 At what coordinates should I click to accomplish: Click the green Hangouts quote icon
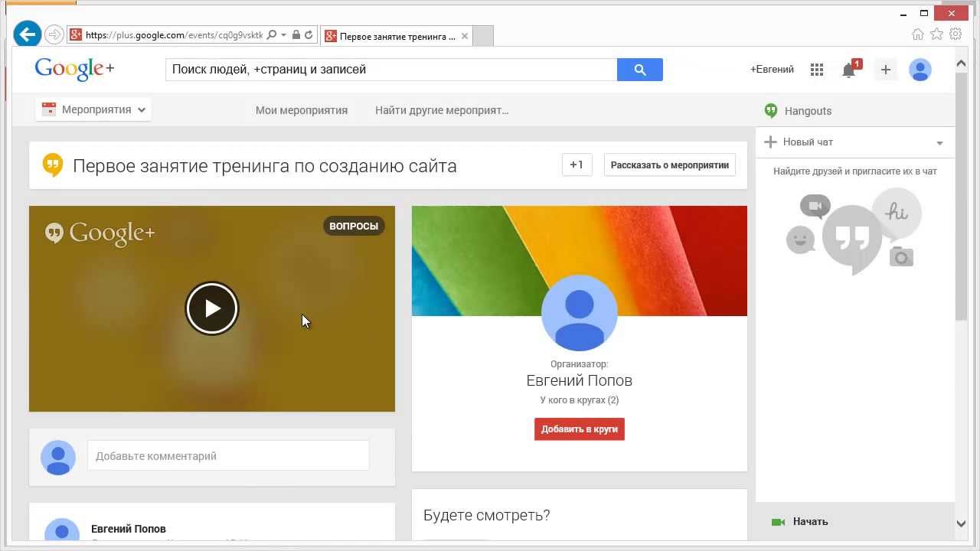coord(771,111)
